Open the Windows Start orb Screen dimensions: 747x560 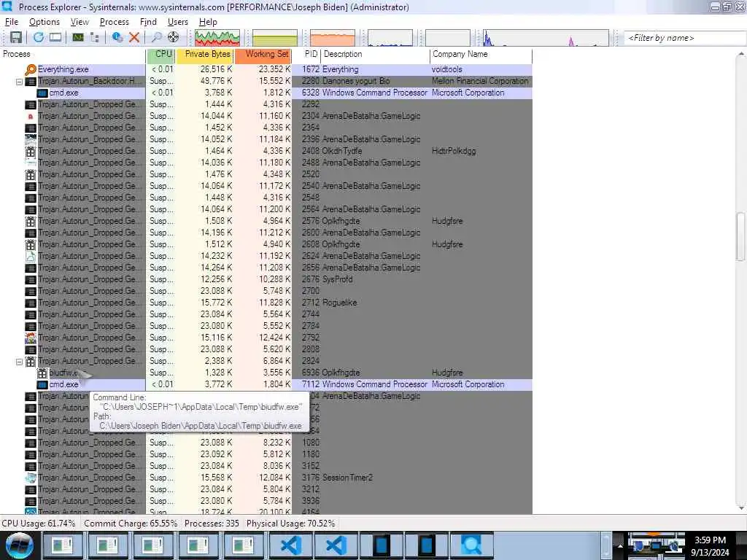pos(20,545)
